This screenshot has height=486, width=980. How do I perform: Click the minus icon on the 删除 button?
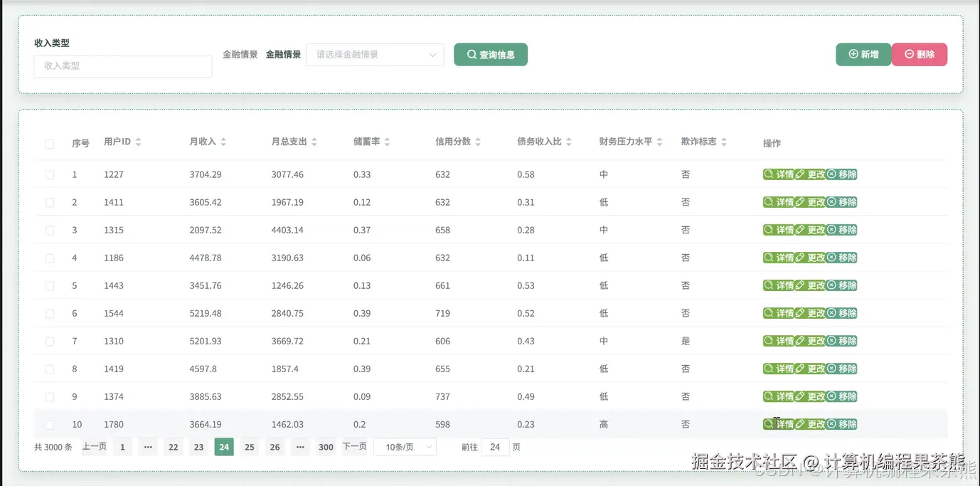pos(909,53)
